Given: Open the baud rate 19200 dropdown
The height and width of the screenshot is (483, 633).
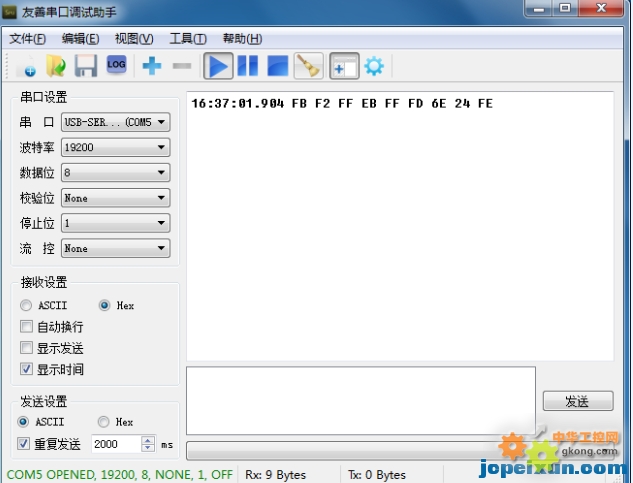Looking at the screenshot, I should (115, 147).
